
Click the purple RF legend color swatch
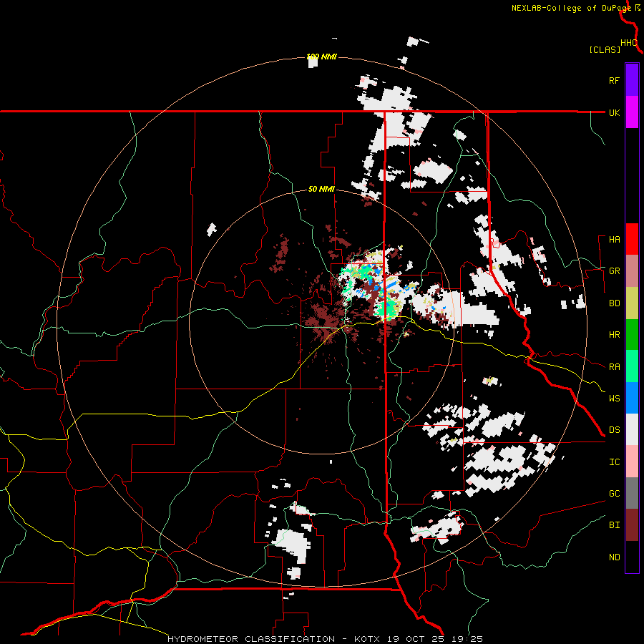[x=632, y=80]
